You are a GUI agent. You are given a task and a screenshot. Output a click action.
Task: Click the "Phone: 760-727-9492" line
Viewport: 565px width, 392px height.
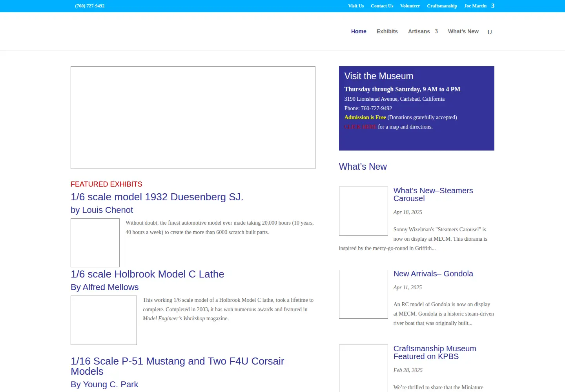coord(368,108)
